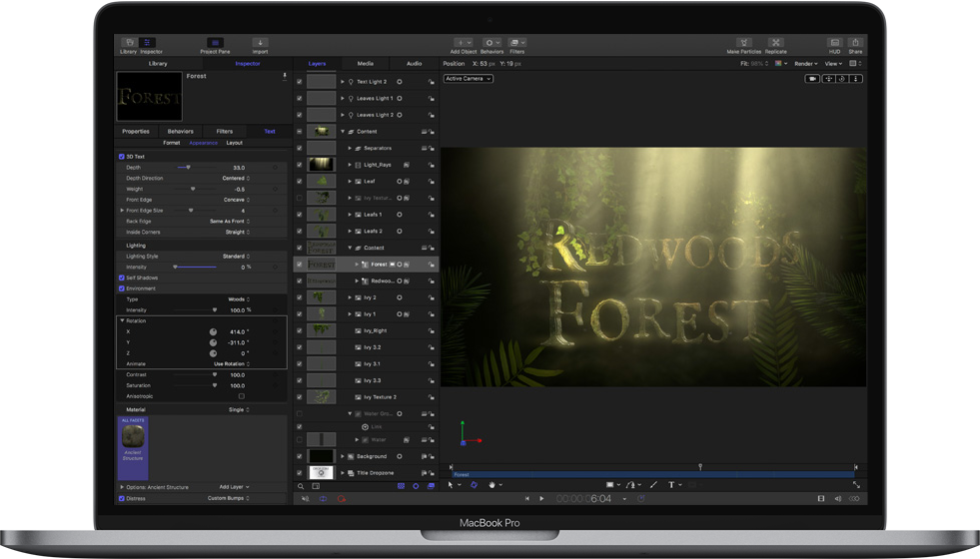Switch to the Behaviors inspector tab
980x559 pixels.
click(x=180, y=131)
